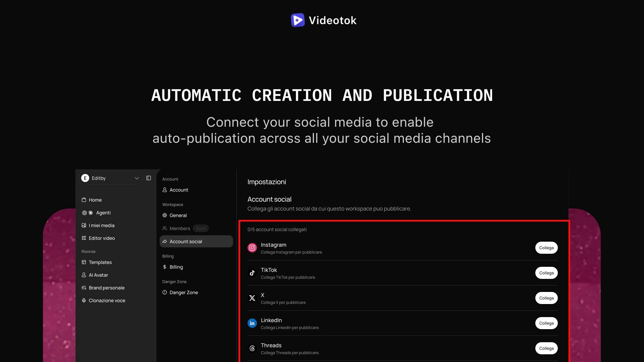Click the General gear icon
Viewport: 644px width, 362px height.
click(x=165, y=215)
